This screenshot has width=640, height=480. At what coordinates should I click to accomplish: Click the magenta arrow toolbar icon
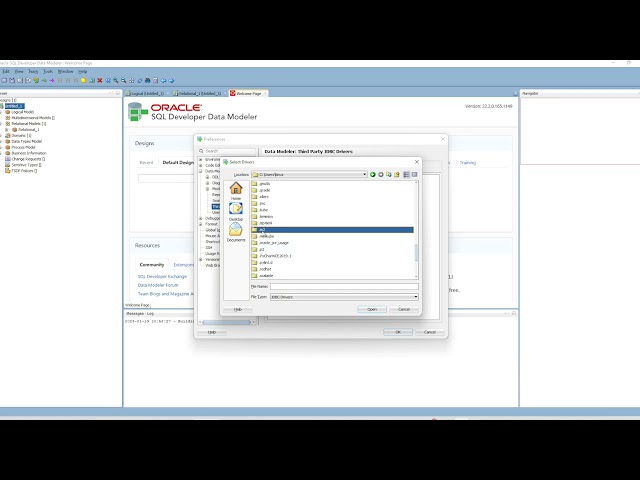pos(52,80)
